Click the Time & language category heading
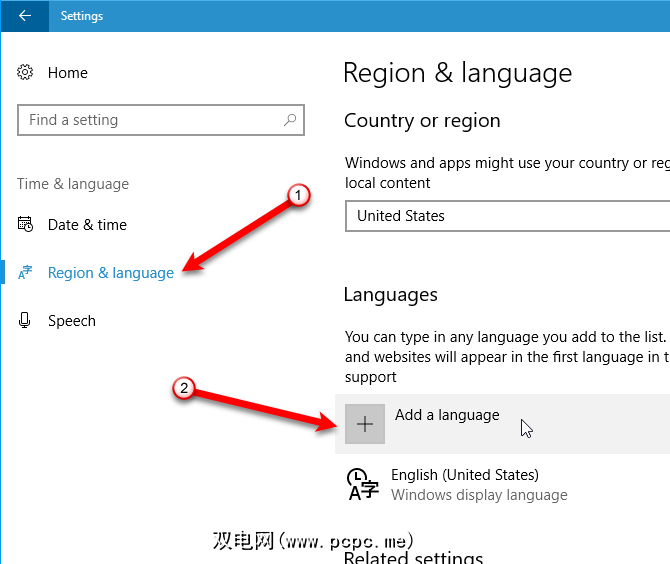Image resolution: width=670 pixels, height=564 pixels. [73, 184]
